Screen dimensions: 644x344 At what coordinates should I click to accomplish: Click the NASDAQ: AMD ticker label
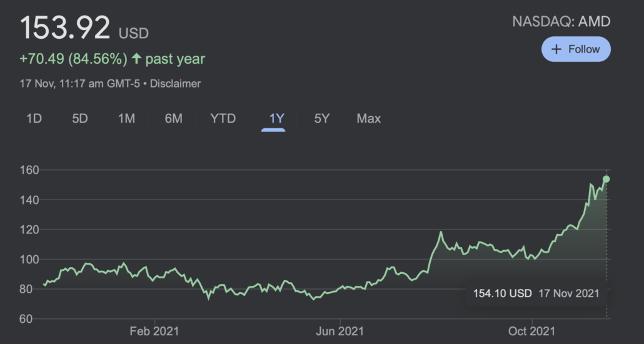pos(561,22)
